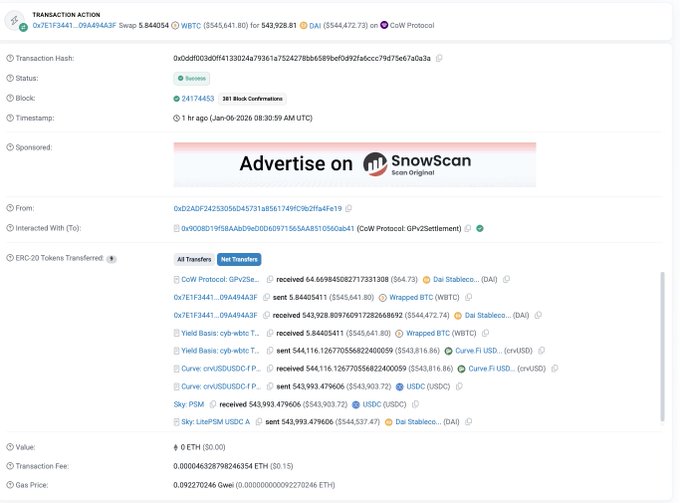Open help icon beside Transaction Fee label
Screen dimensions: 680x503
pyautogui.click(x=10, y=466)
